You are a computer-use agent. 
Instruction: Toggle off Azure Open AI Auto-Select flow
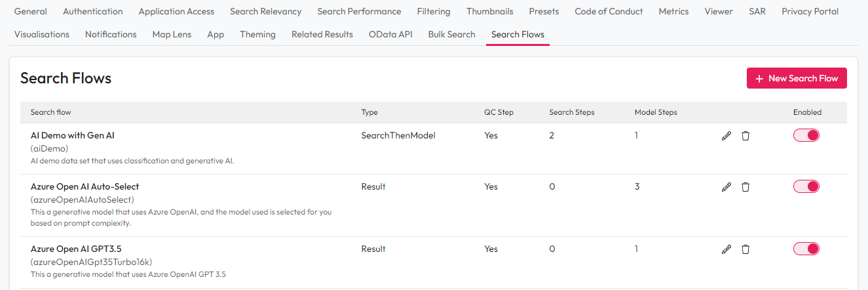[x=806, y=186]
